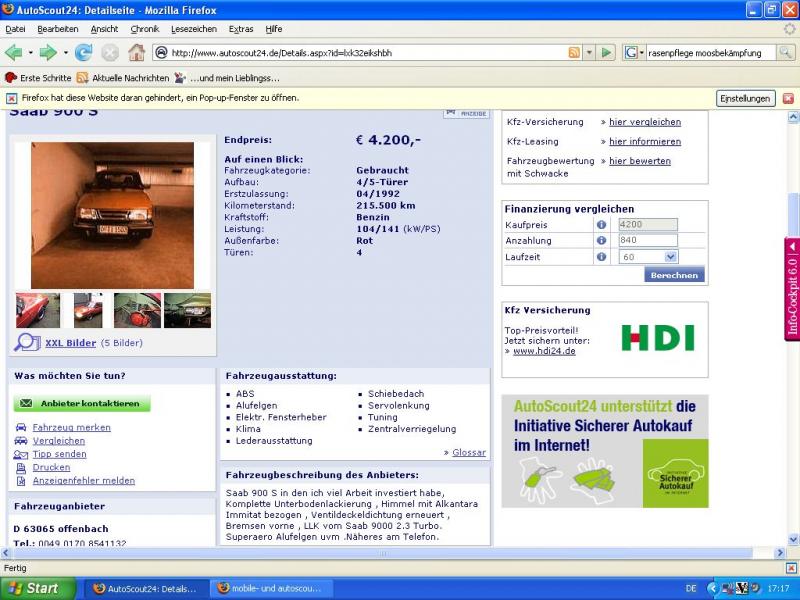Follow the 'hier vergleichen' insurance link
This screenshot has width=800, height=600.
click(645, 122)
